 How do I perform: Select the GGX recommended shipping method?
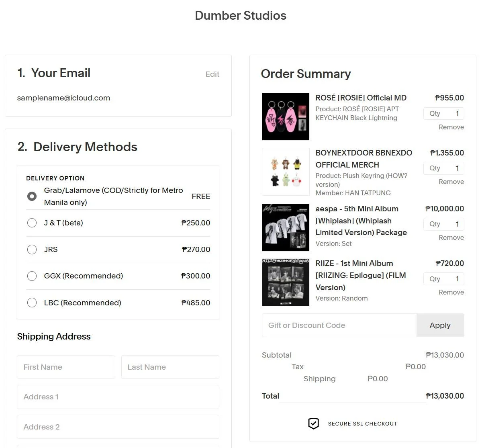coord(32,276)
